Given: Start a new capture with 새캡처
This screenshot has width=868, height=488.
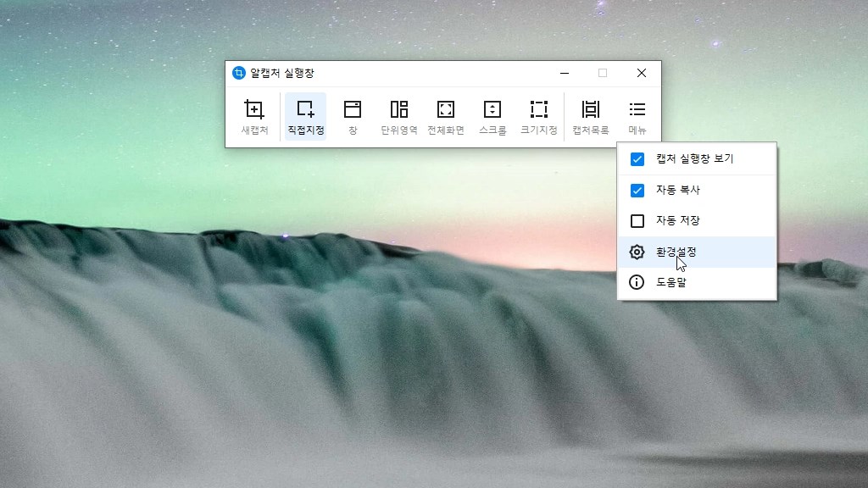Looking at the screenshot, I should pos(254,117).
